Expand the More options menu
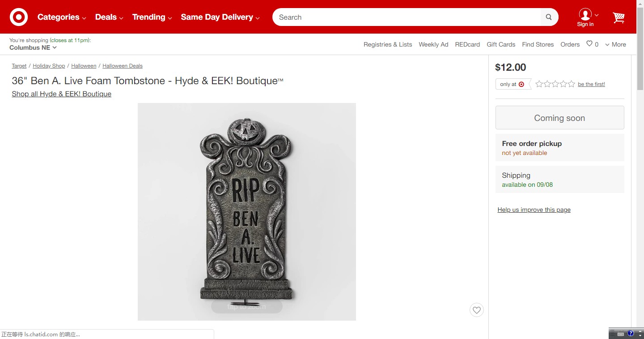 pyautogui.click(x=615, y=44)
